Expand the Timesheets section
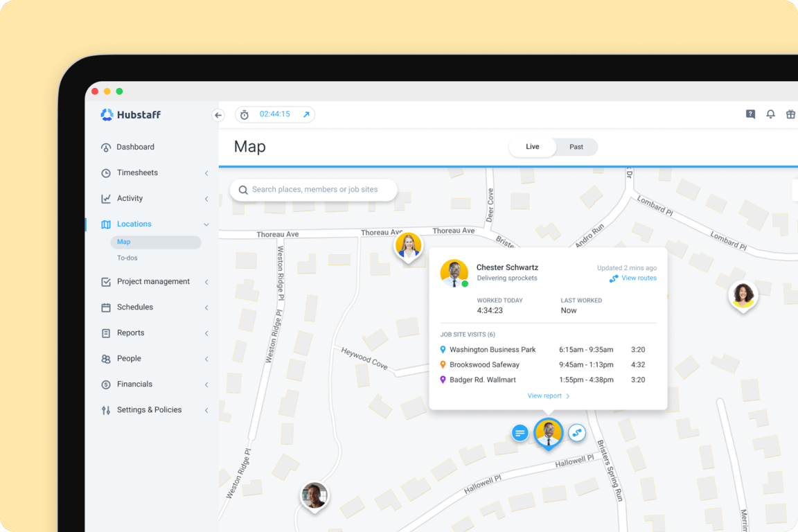Screen dimensions: 798x532 tap(206, 172)
